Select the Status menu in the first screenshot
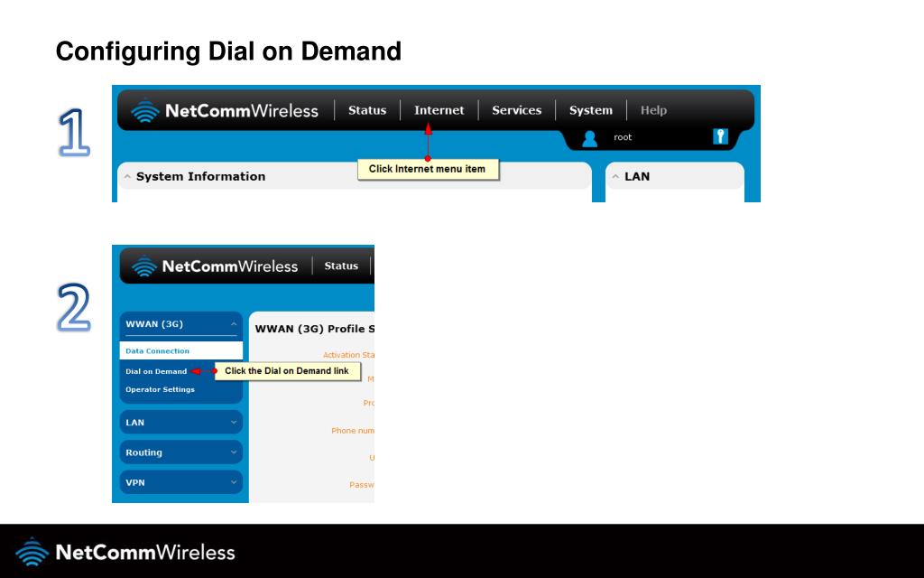The height and width of the screenshot is (578, 924). click(367, 110)
